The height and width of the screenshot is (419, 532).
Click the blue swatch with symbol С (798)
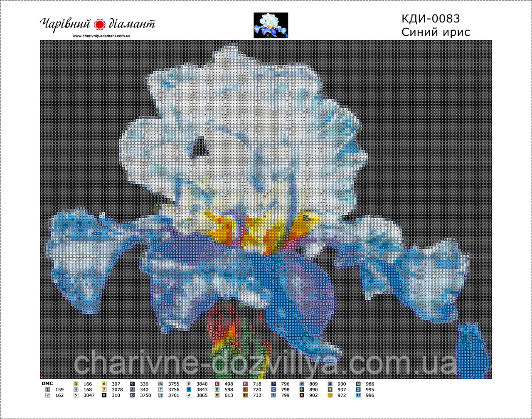coord(274,390)
